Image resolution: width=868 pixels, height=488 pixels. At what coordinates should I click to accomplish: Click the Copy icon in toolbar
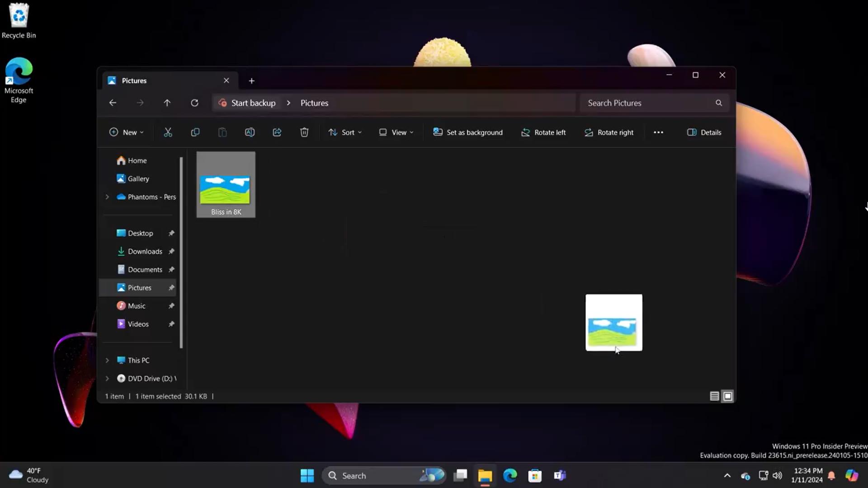(x=194, y=131)
